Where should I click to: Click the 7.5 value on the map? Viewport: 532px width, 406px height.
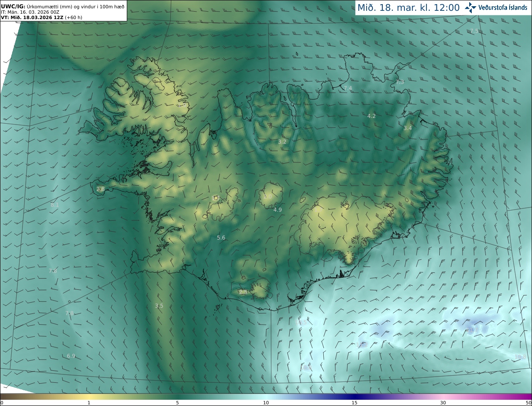point(474,31)
